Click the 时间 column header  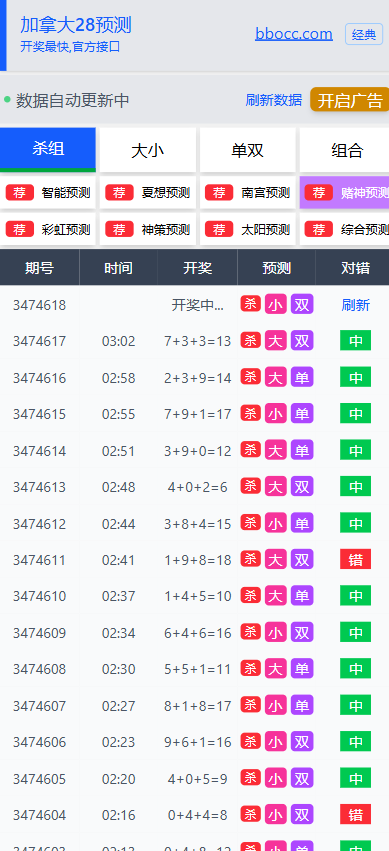click(118, 268)
